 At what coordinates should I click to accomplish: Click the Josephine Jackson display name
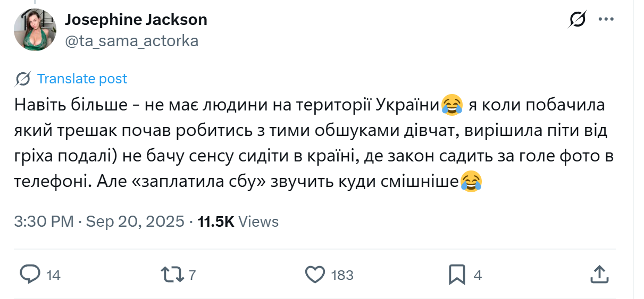pyautogui.click(x=136, y=20)
